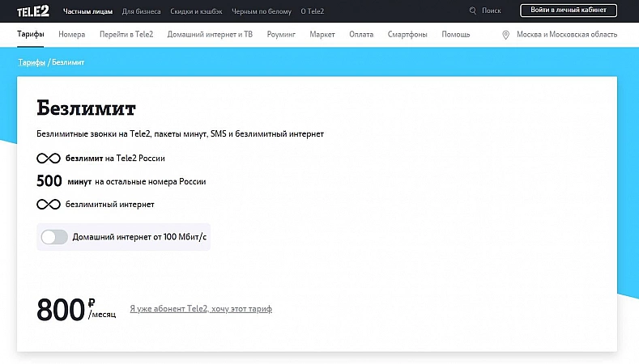Open Домашний интернет и ТВ section

pyautogui.click(x=210, y=35)
